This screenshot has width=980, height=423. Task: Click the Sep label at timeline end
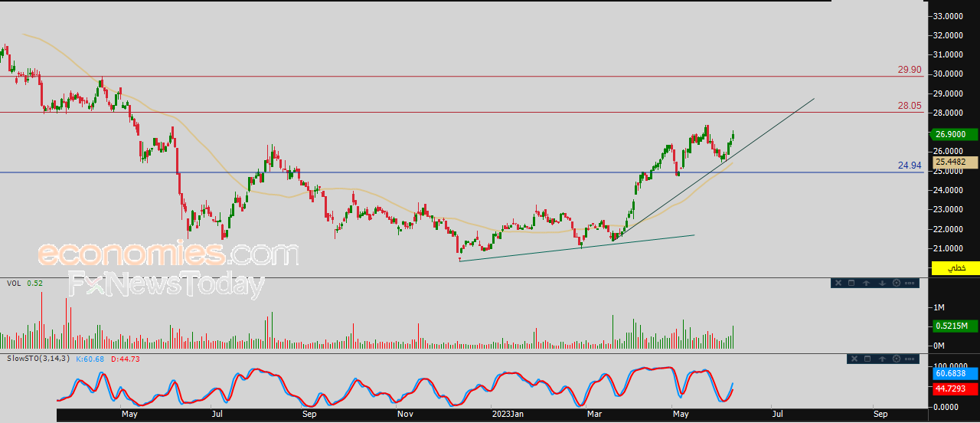tap(881, 414)
